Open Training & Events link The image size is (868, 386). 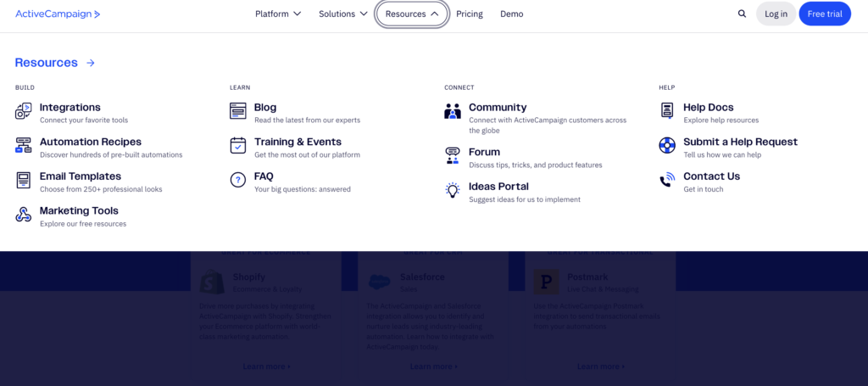[x=298, y=142]
